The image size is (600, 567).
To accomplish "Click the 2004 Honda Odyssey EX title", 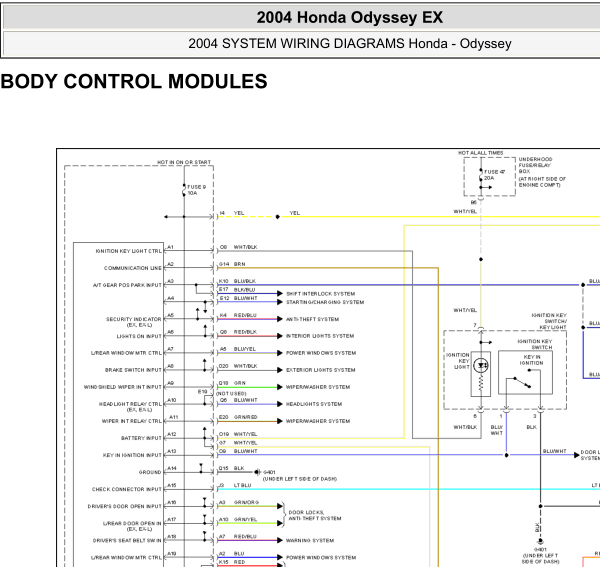I will coord(349,17).
